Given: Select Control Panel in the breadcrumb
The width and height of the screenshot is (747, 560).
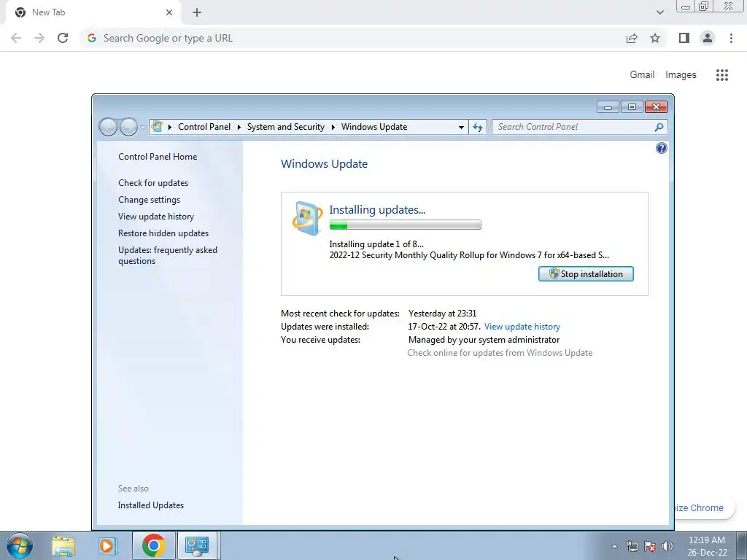Looking at the screenshot, I should [204, 127].
